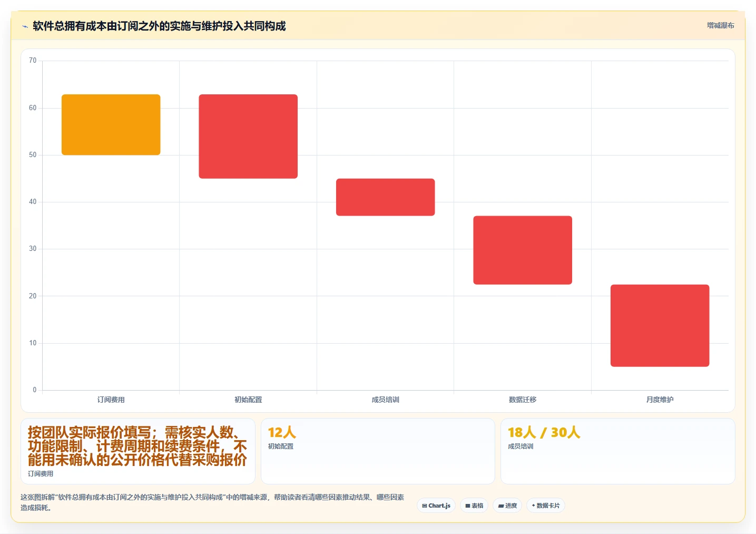Click the y-axis tick label 50
The width and height of the screenshot is (756, 534).
click(33, 155)
